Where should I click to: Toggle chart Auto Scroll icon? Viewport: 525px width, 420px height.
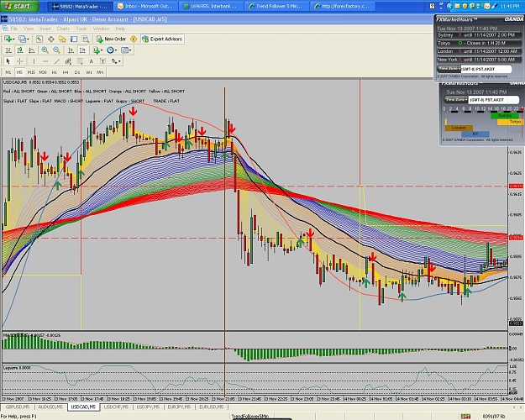click(71, 50)
